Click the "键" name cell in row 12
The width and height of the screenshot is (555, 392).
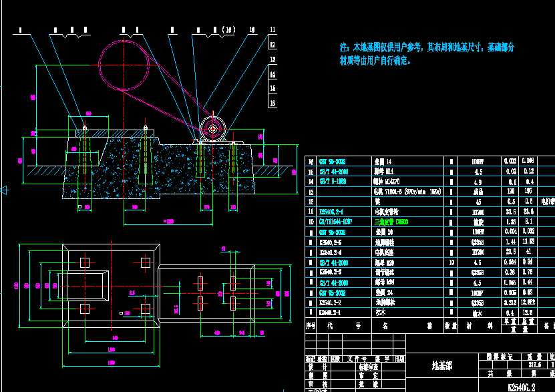pyautogui.click(x=378, y=202)
